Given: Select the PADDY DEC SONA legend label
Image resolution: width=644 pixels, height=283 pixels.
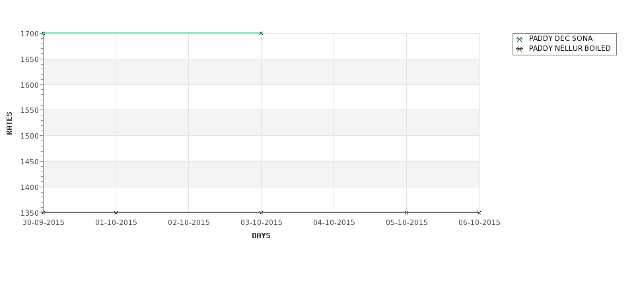Looking at the screenshot, I should click(x=561, y=38).
